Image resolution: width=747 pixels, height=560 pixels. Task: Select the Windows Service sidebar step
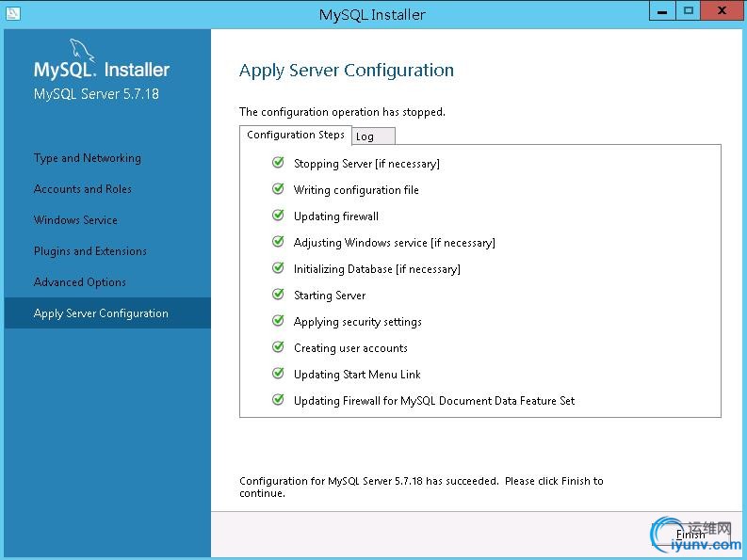[75, 220]
